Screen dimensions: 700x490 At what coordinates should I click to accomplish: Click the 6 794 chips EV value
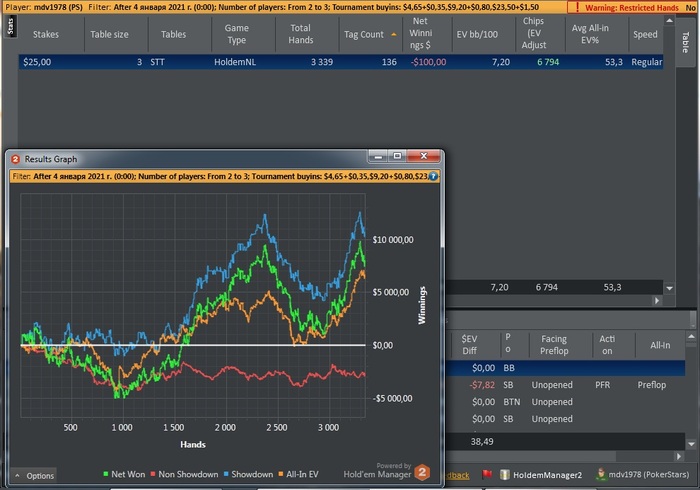pos(548,62)
